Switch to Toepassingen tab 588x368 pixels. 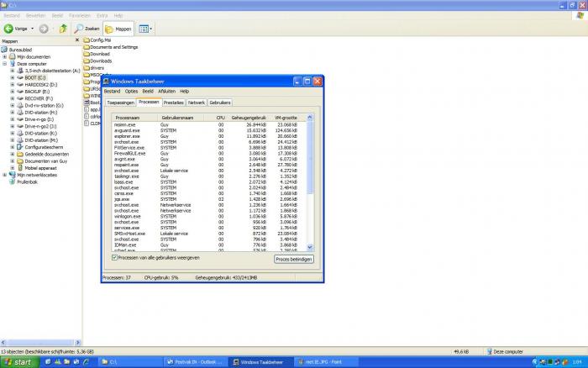pos(120,103)
